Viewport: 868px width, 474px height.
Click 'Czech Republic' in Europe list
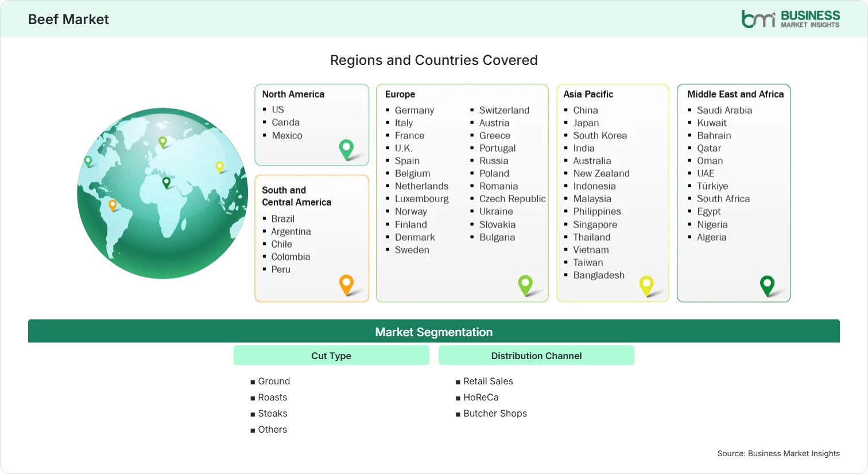point(513,199)
